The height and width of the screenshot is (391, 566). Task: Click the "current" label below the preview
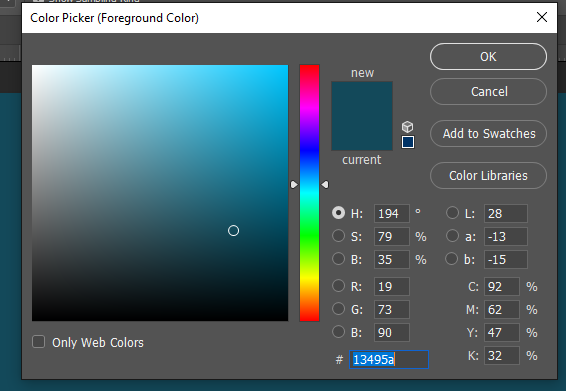click(x=362, y=160)
